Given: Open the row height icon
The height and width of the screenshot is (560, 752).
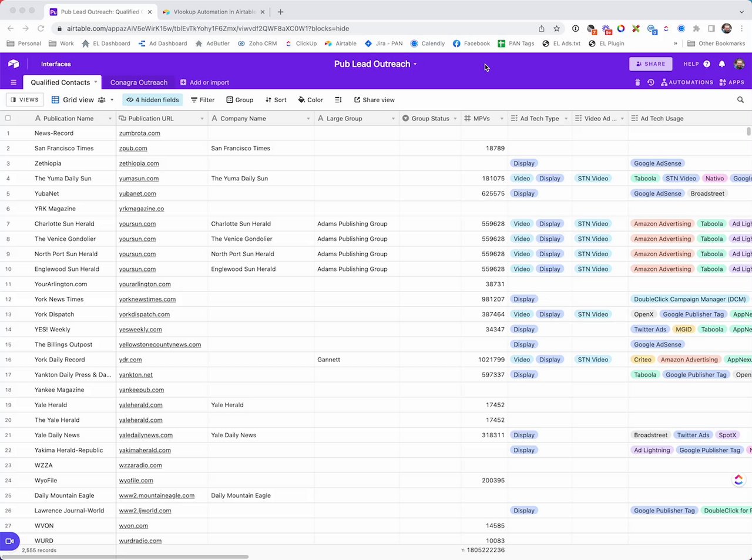Looking at the screenshot, I should point(338,100).
